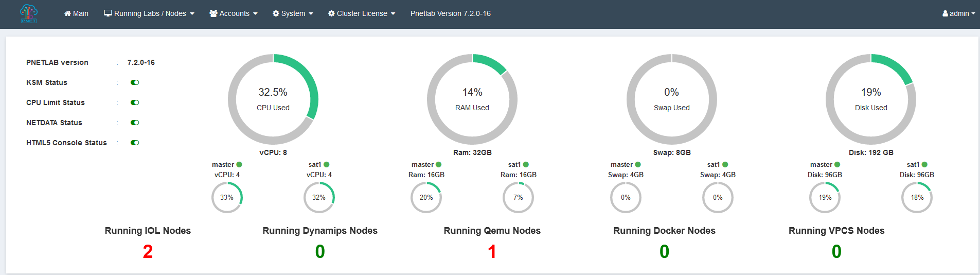Click the gear icon beside System
Image resolution: width=980 pixels, height=275 pixels.
[276, 13]
